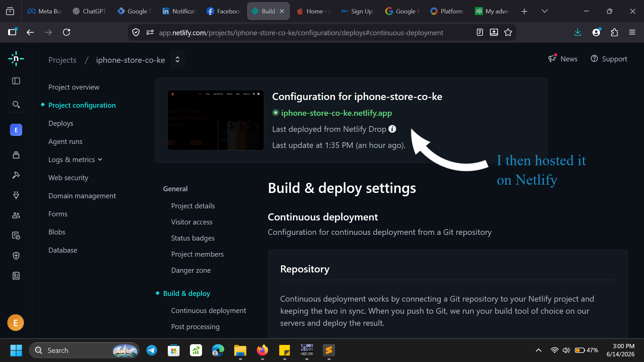Click the Netlify logo icon
This screenshot has width=644, height=362.
click(16, 59)
